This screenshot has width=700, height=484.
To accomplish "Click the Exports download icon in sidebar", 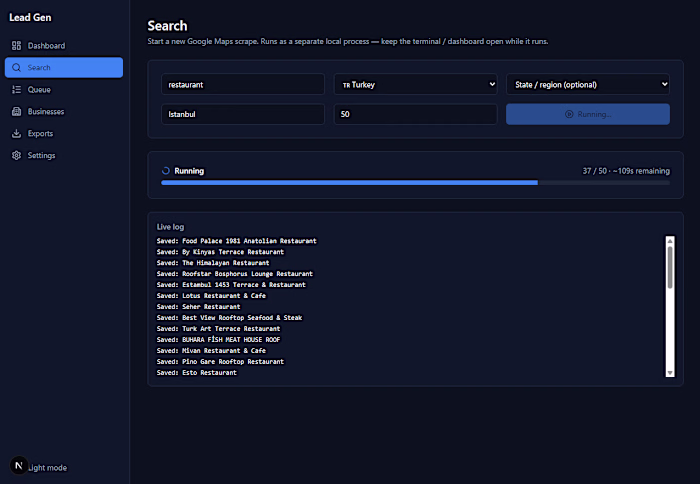I will [x=17, y=133].
